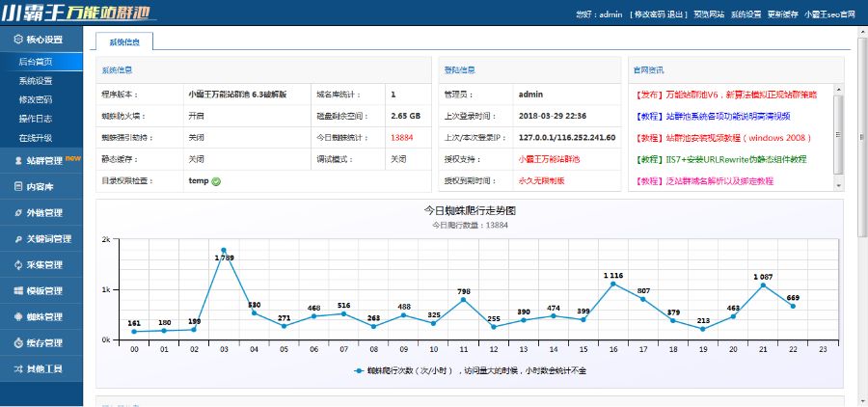868x407 pixels.
Task: Open 泛站群域名解析以及绑定教程 link
Action: click(704, 181)
